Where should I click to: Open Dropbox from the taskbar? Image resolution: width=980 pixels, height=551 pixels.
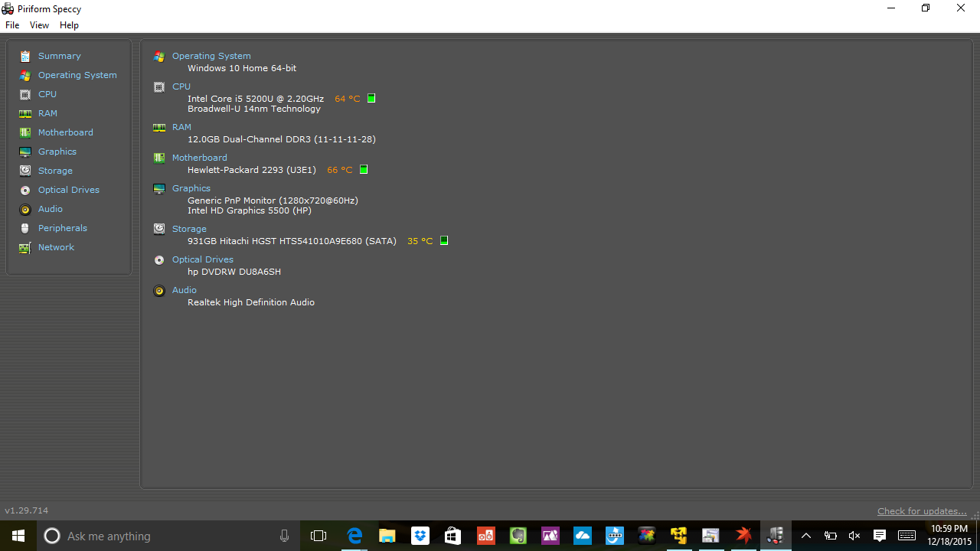[x=420, y=536]
